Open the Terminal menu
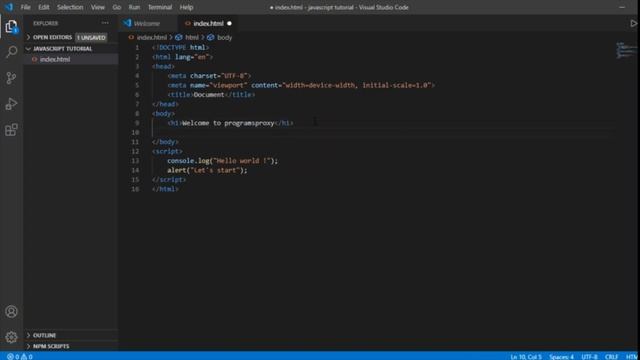The height and width of the screenshot is (360, 640). tap(160, 7)
